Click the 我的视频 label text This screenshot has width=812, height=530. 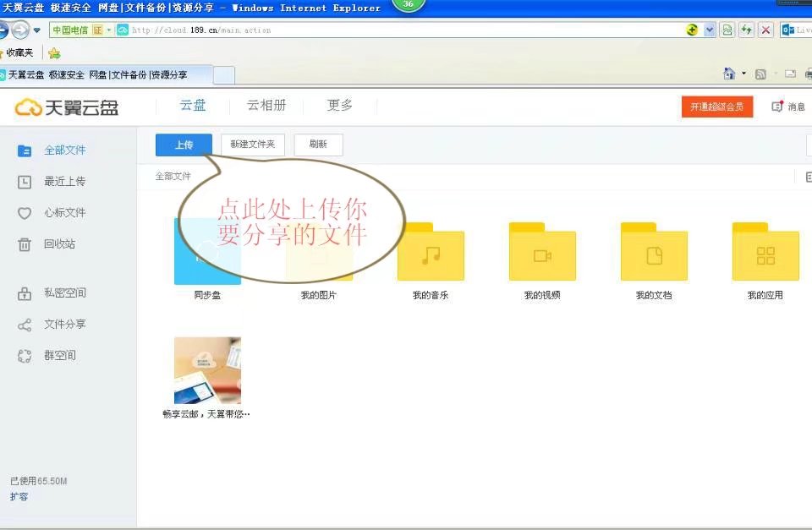tap(542, 295)
